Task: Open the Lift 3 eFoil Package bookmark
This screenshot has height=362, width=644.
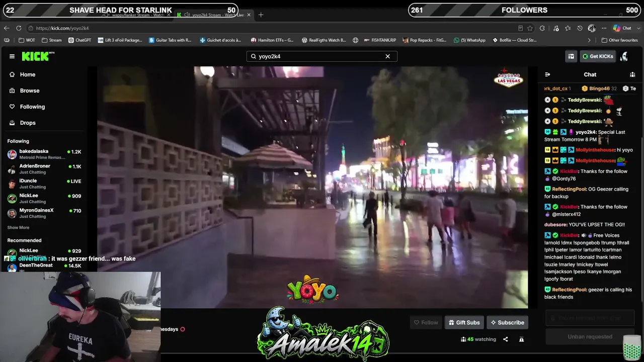Action: [120, 40]
